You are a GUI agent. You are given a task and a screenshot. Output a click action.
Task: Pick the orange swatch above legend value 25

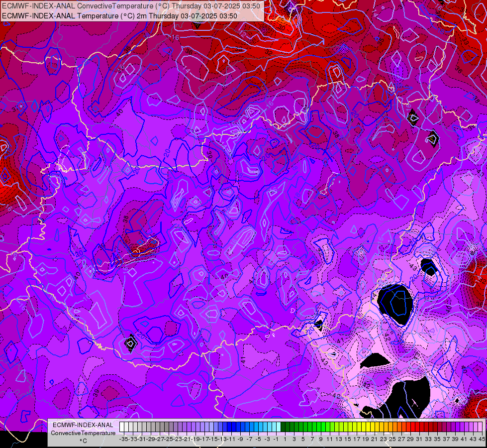point(391,427)
